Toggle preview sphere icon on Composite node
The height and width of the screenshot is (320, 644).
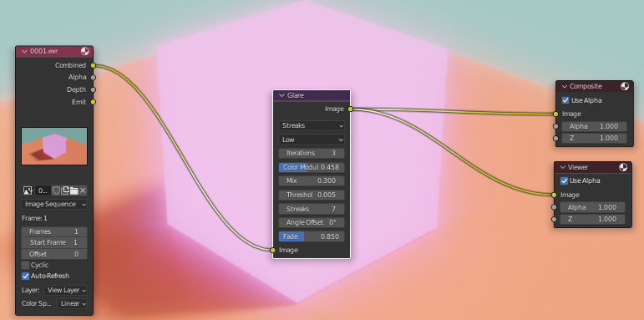(x=625, y=86)
